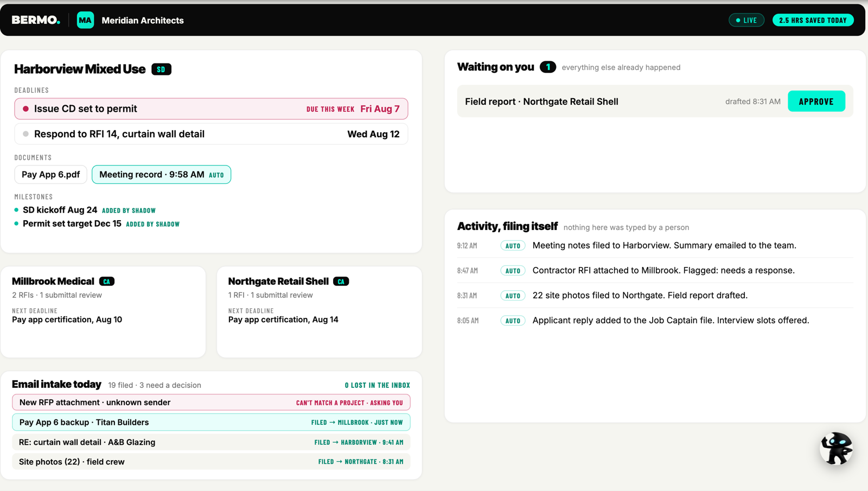The height and width of the screenshot is (491, 868).
Task: Open the Respond to RFI 14 deadline
Action: pyautogui.click(x=211, y=134)
